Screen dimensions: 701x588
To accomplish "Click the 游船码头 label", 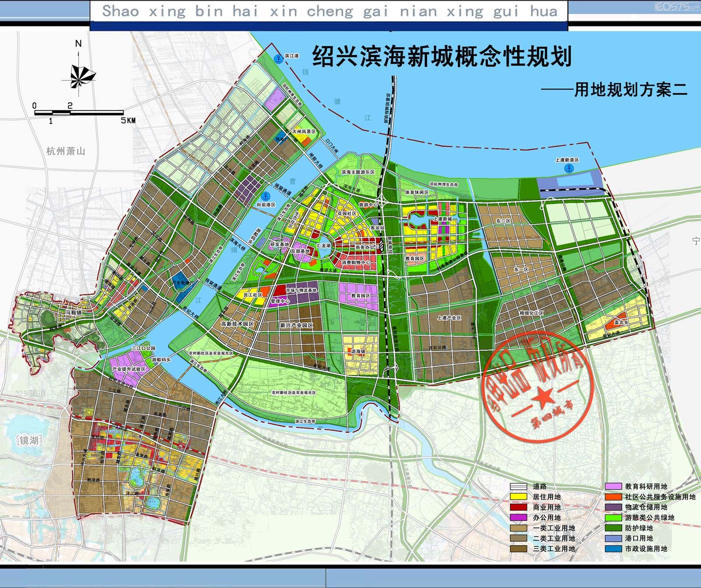I will click(x=161, y=359).
